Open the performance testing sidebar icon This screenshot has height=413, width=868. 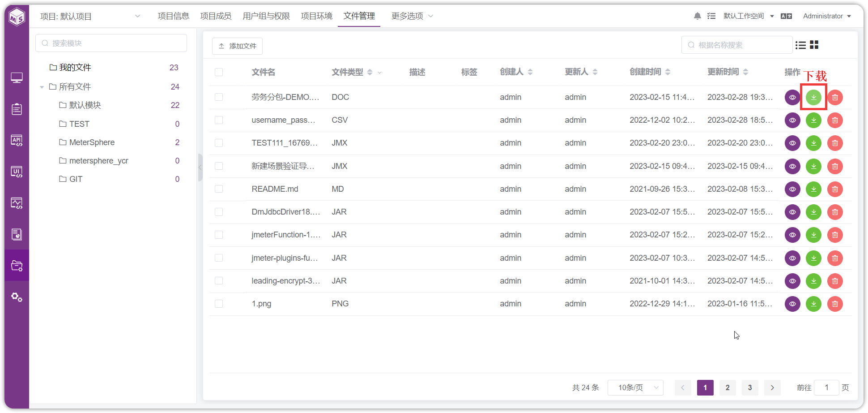17,203
